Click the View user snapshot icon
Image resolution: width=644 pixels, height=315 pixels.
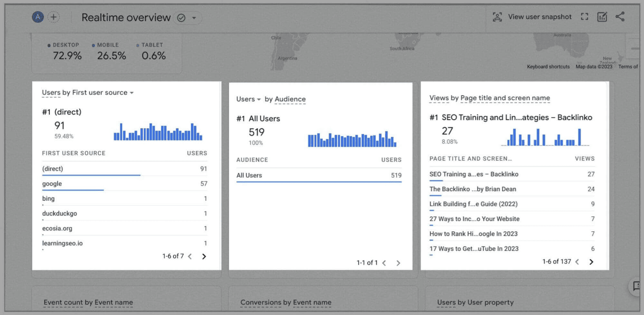tap(497, 17)
